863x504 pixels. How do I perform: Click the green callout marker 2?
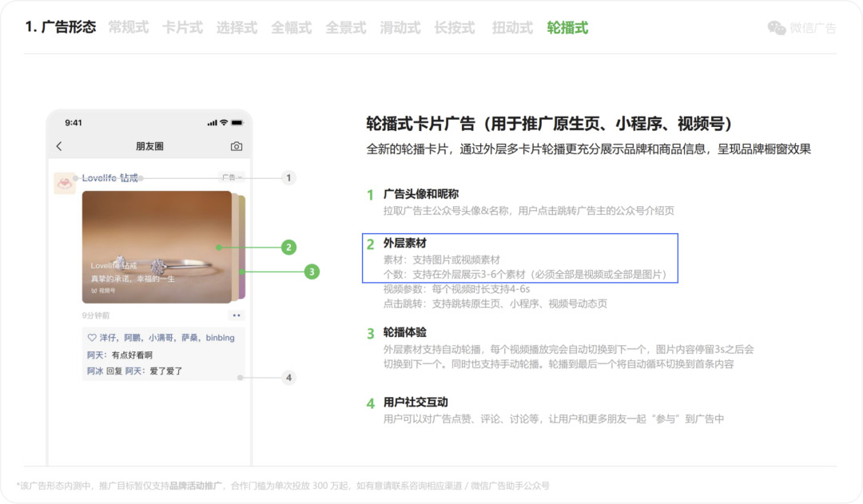[288, 247]
